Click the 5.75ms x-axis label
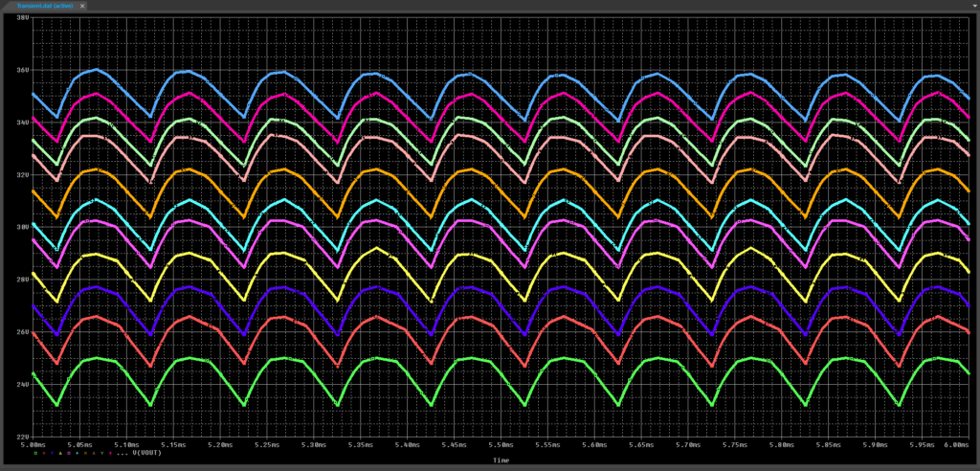 [x=734, y=445]
